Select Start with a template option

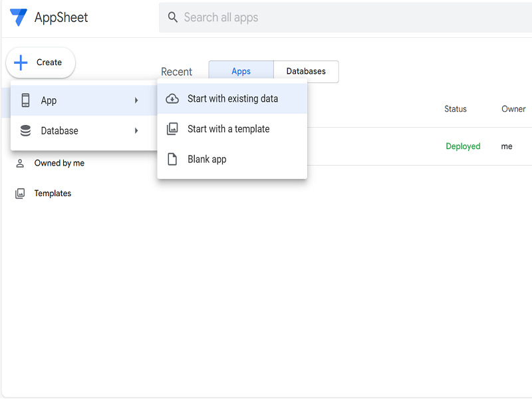[x=228, y=129]
